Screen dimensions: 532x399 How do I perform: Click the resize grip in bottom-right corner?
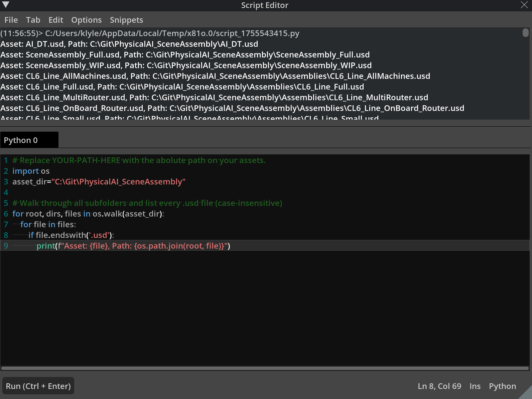(527, 394)
